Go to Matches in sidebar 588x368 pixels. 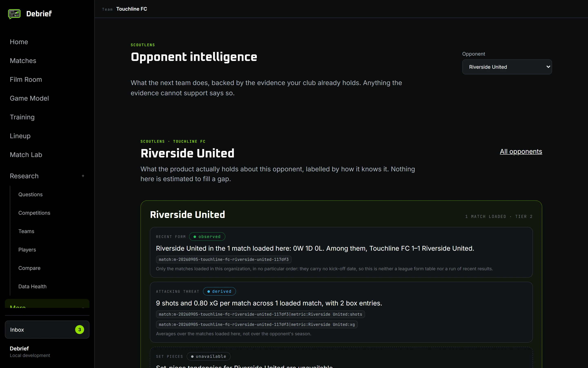(23, 61)
